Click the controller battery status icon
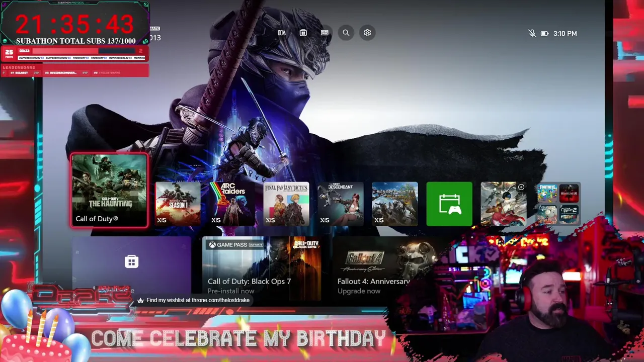 [544, 34]
